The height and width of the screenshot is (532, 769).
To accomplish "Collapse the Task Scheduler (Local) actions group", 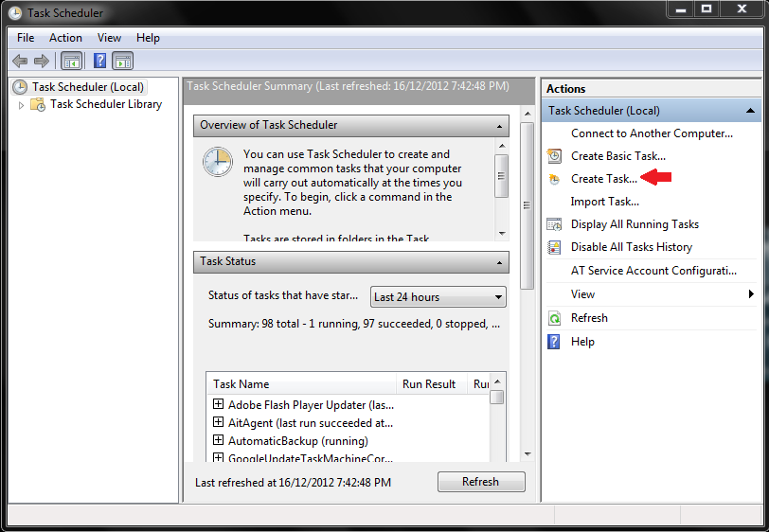I will (750, 111).
